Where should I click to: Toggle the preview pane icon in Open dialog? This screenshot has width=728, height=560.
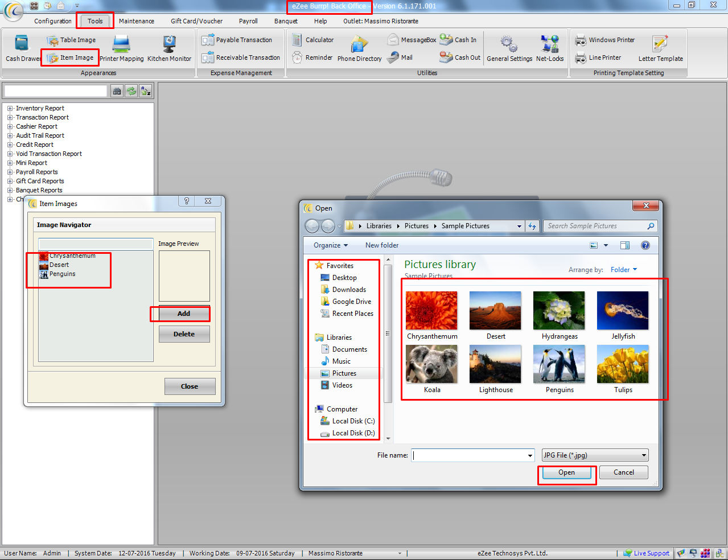[x=625, y=245]
